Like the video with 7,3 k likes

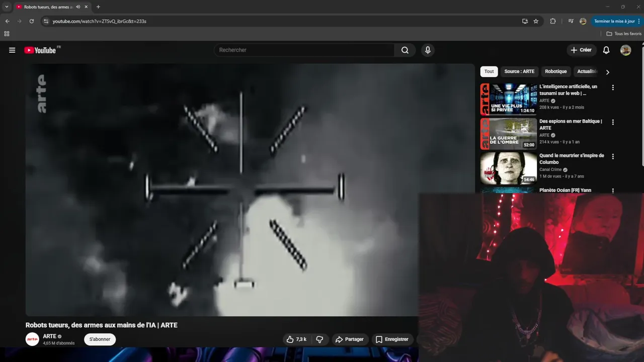(x=296, y=339)
